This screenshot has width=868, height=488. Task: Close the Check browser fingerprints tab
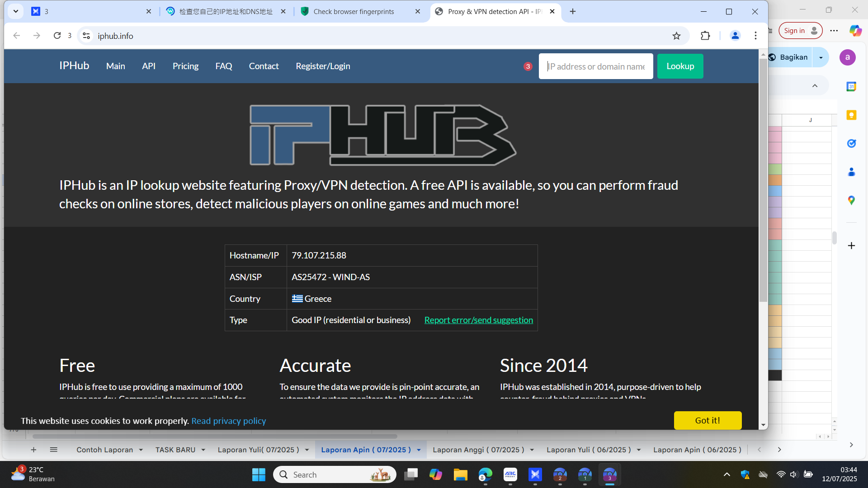click(x=418, y=12)
